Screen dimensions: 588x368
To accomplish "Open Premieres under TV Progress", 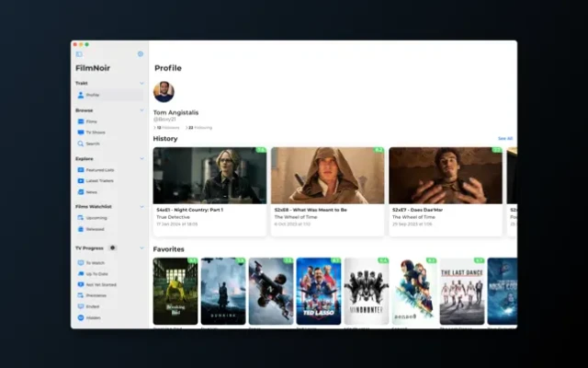I will tap(108, 296).
